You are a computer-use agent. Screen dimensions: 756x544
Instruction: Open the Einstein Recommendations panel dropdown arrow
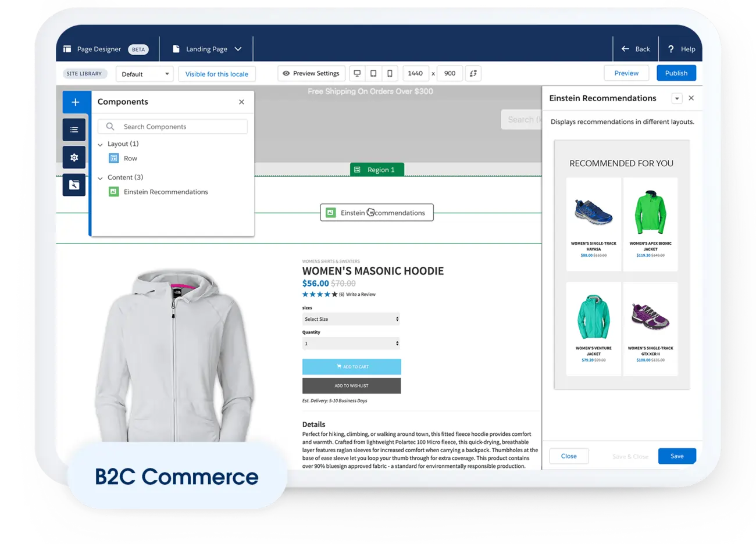coord(677,98)
